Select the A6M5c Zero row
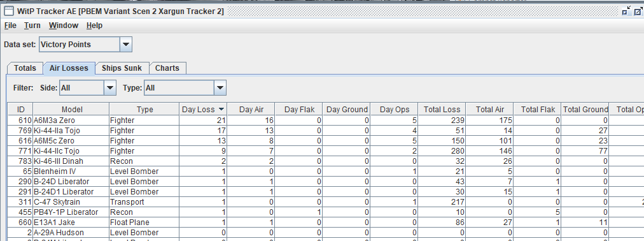This screenshot has height=241, width=644. [x=326, y=141]
